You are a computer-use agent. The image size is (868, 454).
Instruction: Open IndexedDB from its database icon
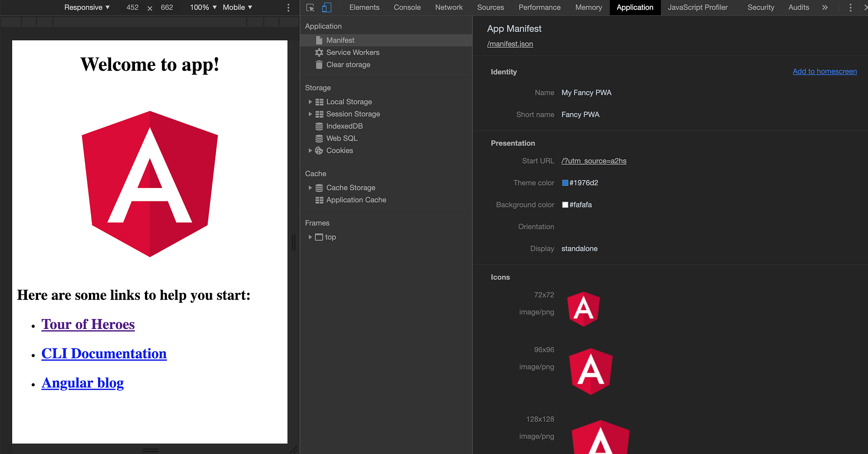pos(319,126)
